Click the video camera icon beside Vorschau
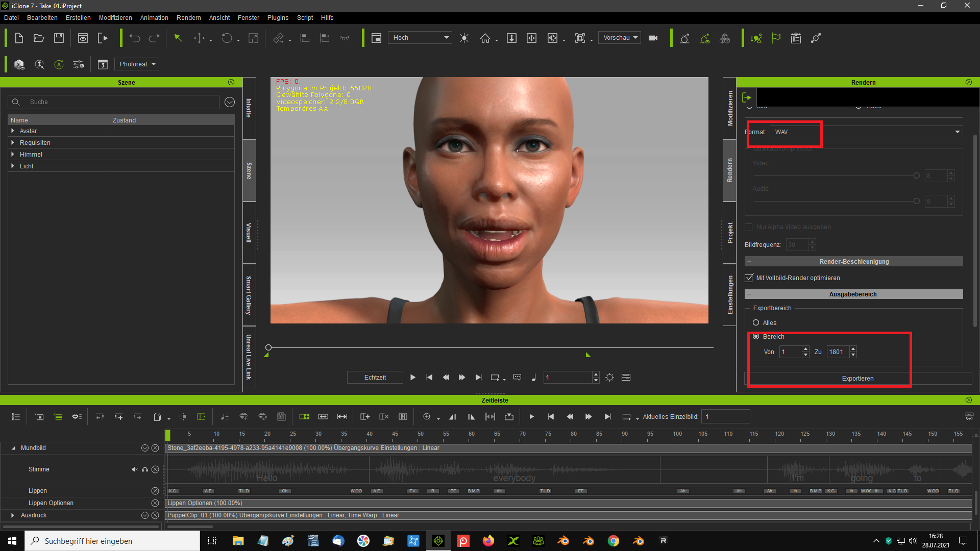This screenshot has width=980, height=551. (x=653, y=38)
